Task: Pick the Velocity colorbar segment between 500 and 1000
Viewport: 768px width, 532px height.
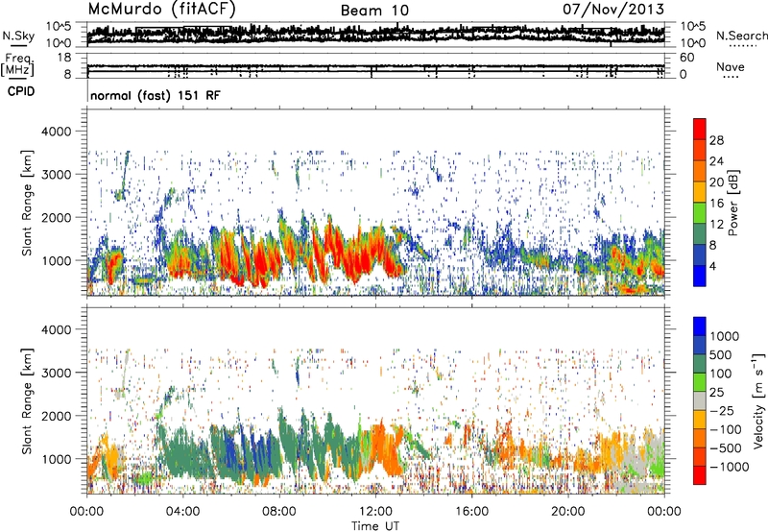Action: pyautogui.click(x=700, y=345)
